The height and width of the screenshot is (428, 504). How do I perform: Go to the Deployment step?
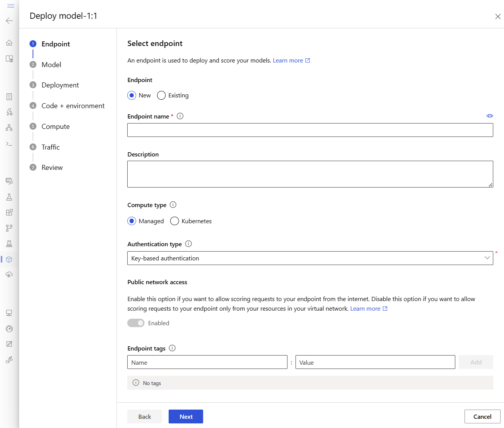point(60,85)
